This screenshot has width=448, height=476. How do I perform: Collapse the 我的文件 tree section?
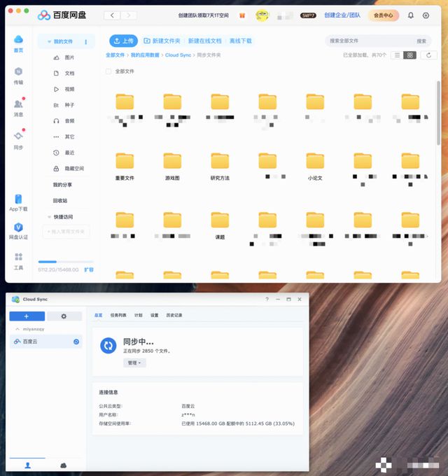49,42
